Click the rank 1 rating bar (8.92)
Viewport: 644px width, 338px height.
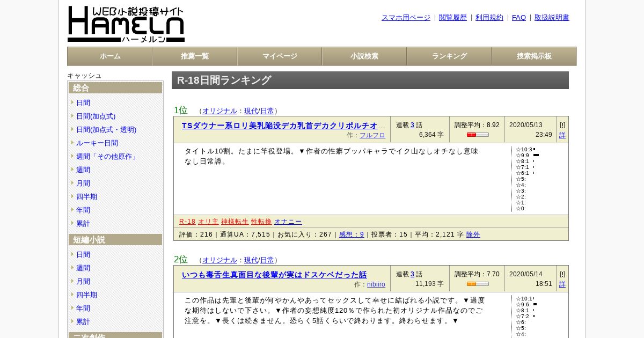(x=478, y=135)
